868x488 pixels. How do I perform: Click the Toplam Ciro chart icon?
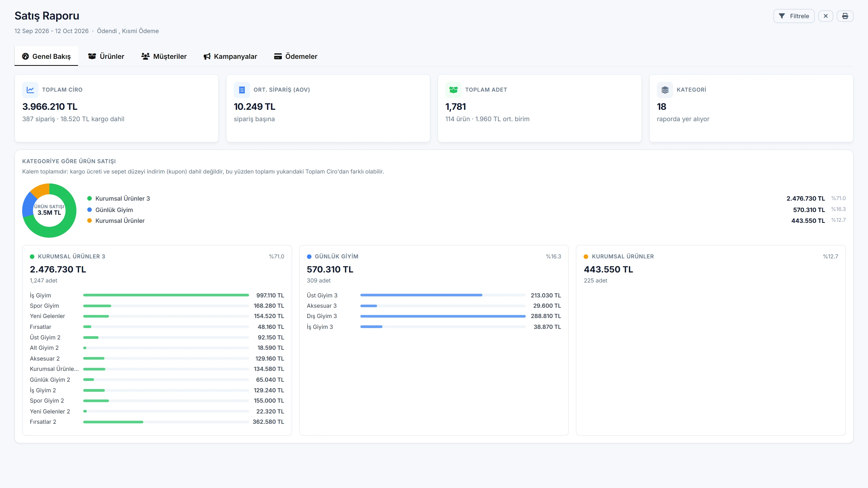[30, 90]
